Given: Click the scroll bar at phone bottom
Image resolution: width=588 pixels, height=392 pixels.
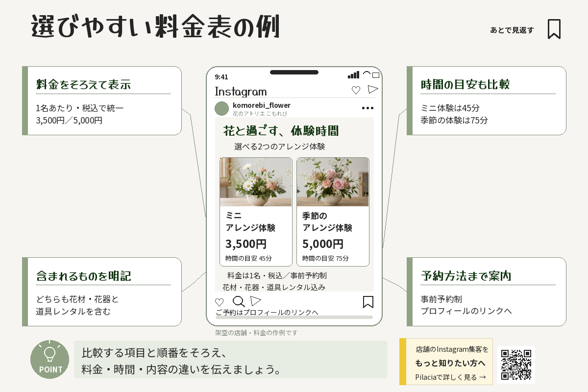Looking at the screenshot, I should pyautogui.click(x=294, y=318).
